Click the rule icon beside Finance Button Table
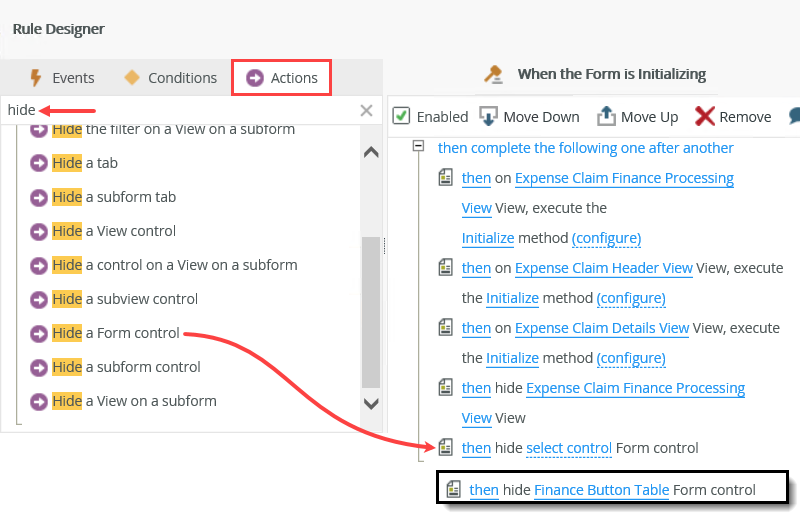800x521 pixels. pyautogui.click(x=454, y=489)
